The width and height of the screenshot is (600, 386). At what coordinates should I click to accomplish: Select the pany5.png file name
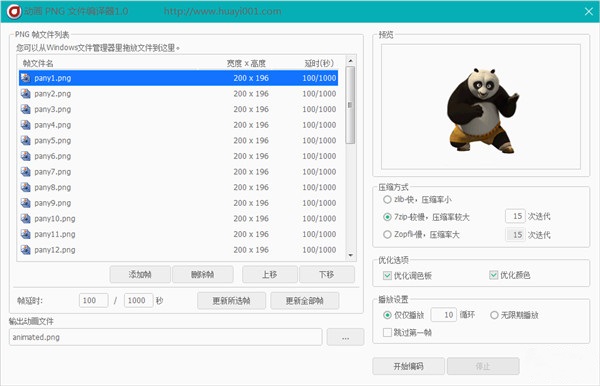[x=53, y=140]
